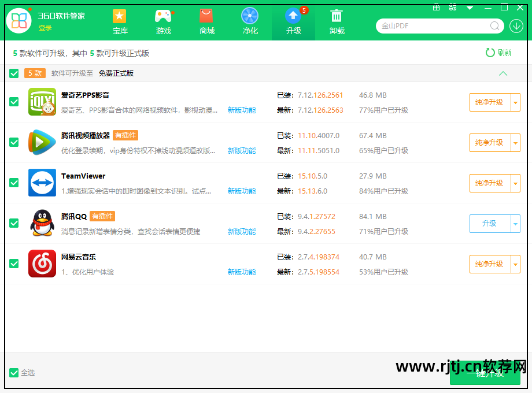Viewport: 532px width, 393px height.
Task: Toggle the TeamViewer checkbox
Action: (14, 183)
